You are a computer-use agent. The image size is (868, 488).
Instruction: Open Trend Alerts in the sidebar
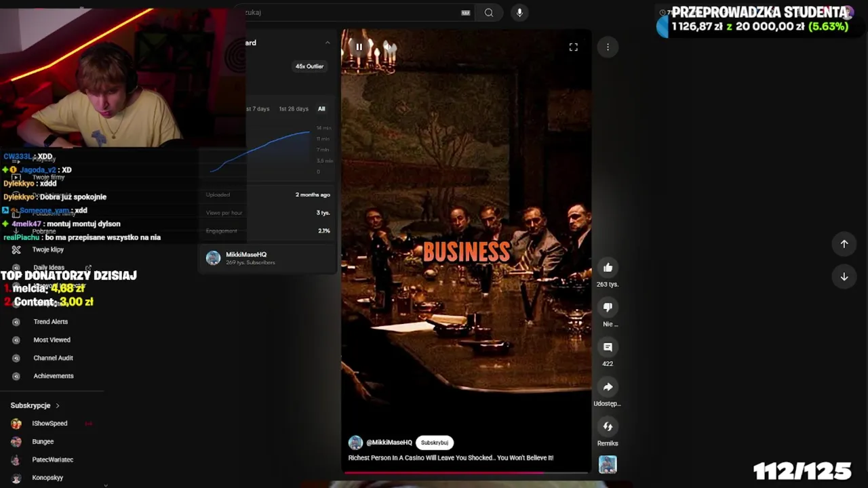[x=51, y=322]
